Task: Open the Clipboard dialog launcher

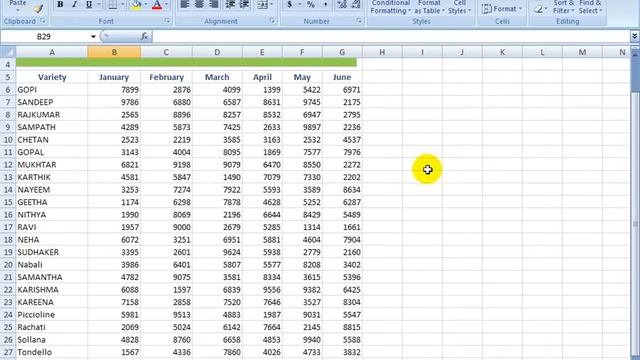Action: pyautogui.click(x=43, y=21)
